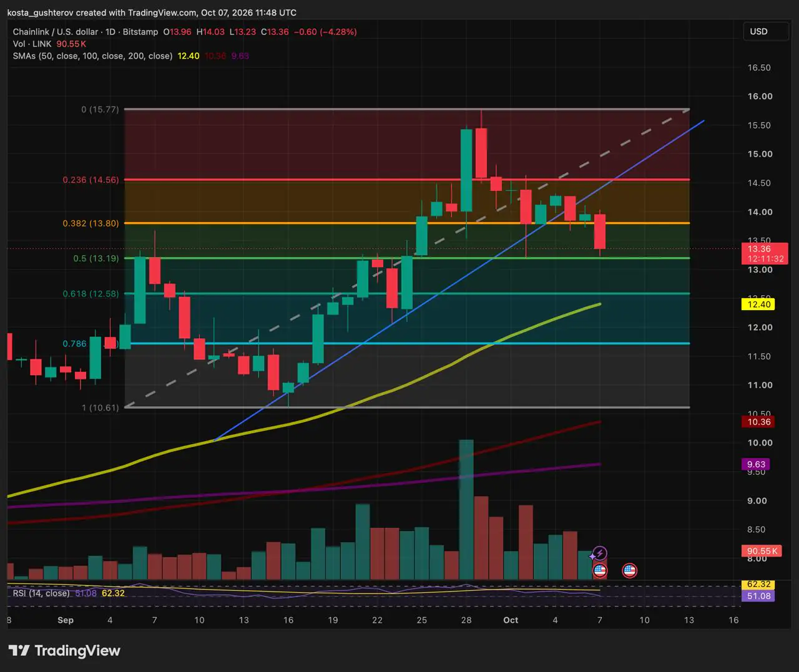
Task: Click the 90.55K volume tag on the price axis
Action: pos(762,551)
